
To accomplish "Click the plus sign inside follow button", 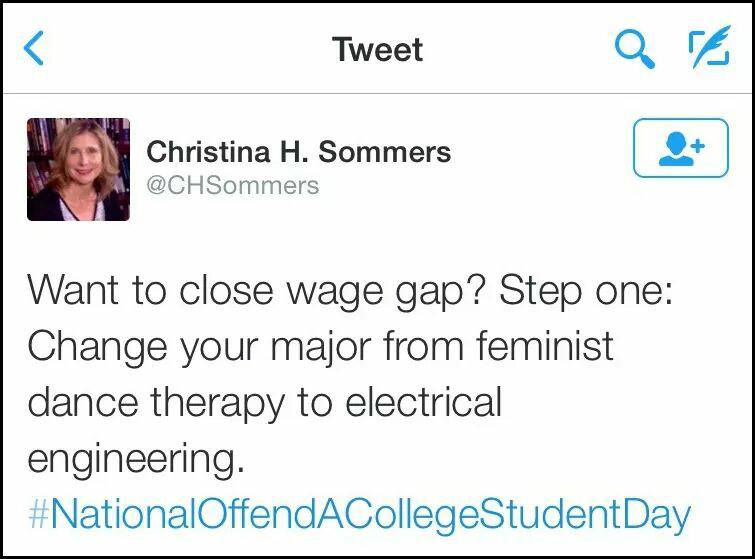I will (697, 145).
